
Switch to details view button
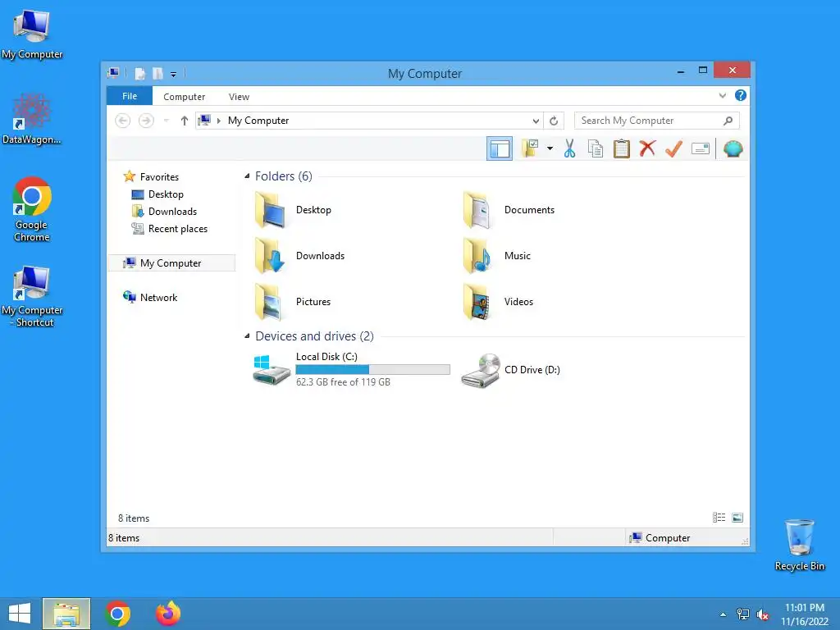719,518
